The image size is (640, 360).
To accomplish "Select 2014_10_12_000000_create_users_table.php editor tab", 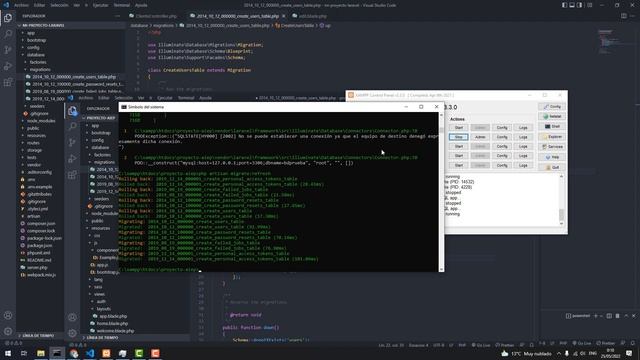I will pos(238,16).
